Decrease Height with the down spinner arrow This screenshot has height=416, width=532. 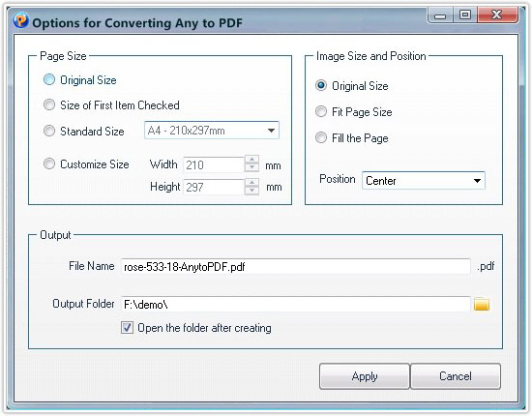(x=251, y=191)
